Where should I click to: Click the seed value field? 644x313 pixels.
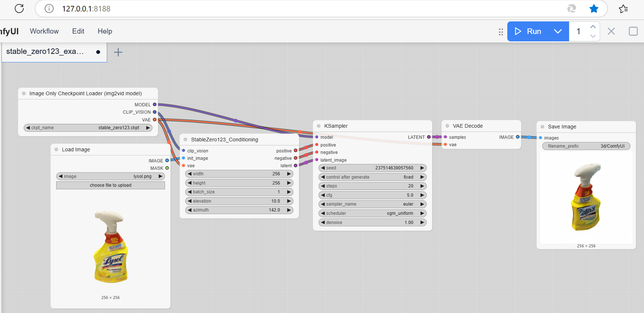372,168
